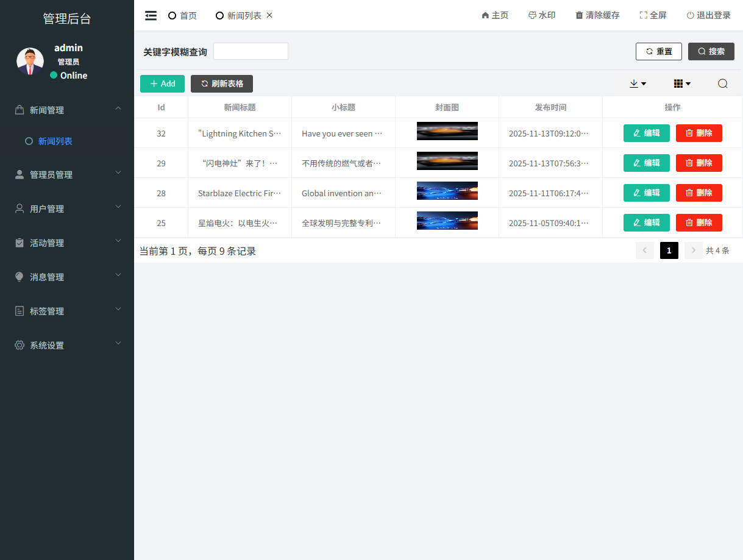Go to 主页 home icon
This screenshot has width=743, height=560.
tap(485, 16)
